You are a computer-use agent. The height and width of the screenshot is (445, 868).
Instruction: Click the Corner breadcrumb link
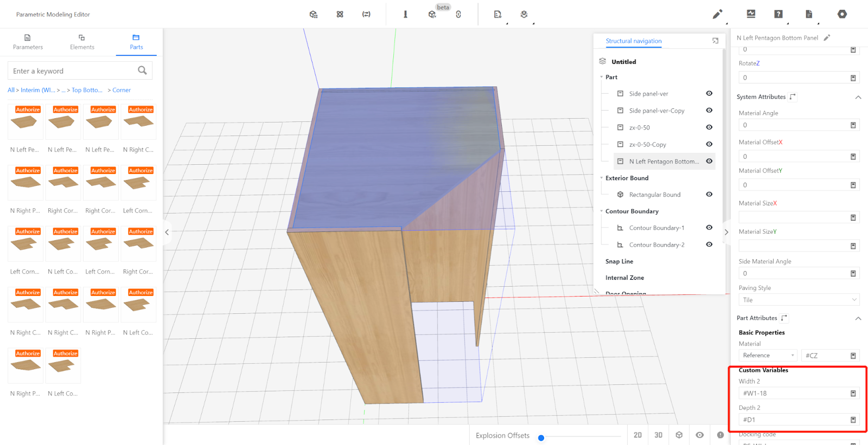click(x=122, y=90)
